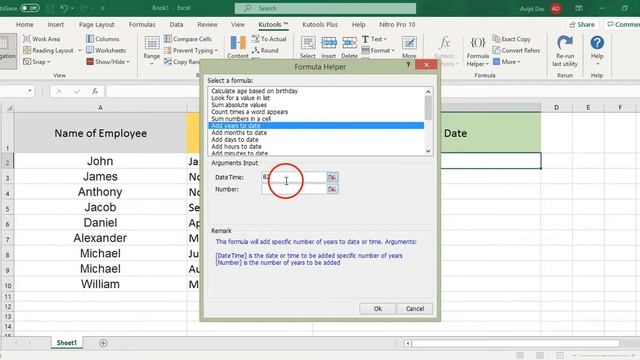This screenshot has height=360, width=640.
Task: Open Reading Layout tool
Action: click(48, 50)
